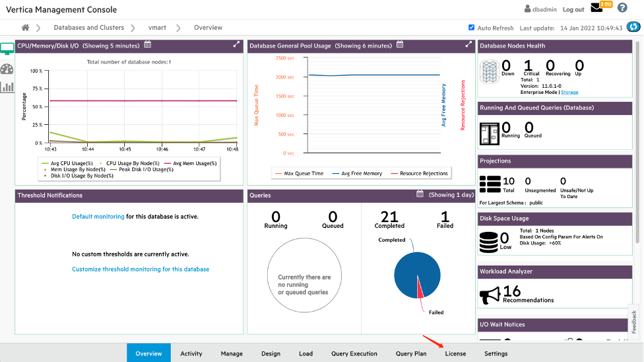The image size is (644, 362).
Task: Switch to the Overview tab
Action: (x=148, y=353)
